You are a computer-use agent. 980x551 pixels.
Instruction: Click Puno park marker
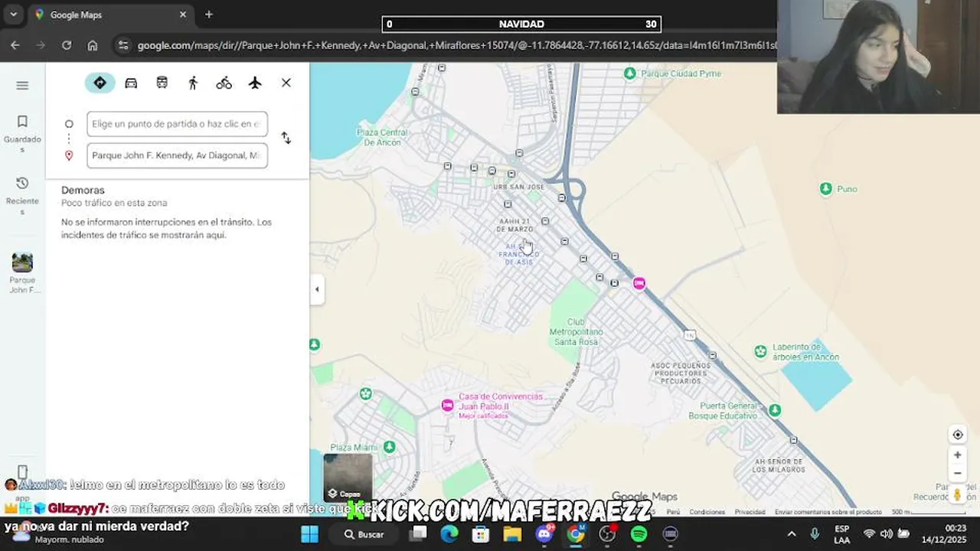click(x=825, y=188)
